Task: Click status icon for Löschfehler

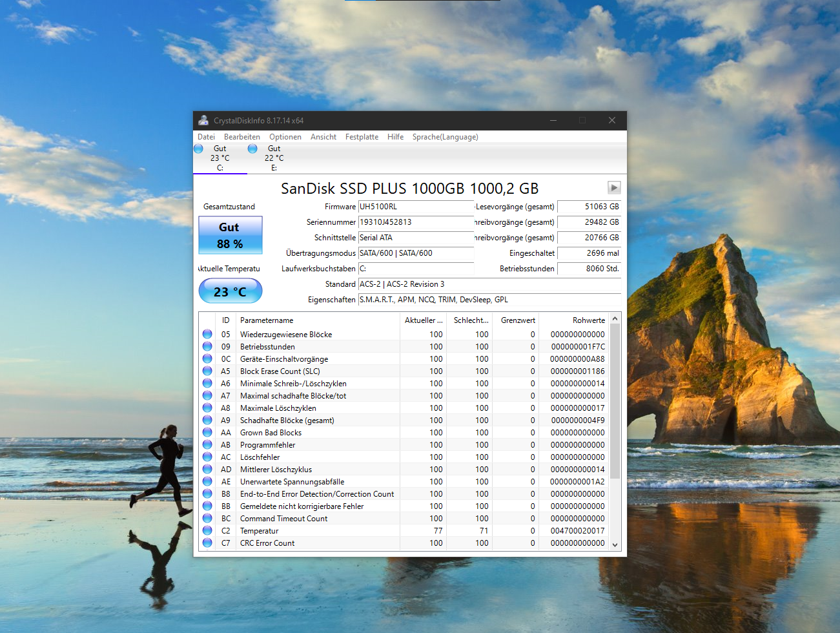Action: (x=207, y=457)
